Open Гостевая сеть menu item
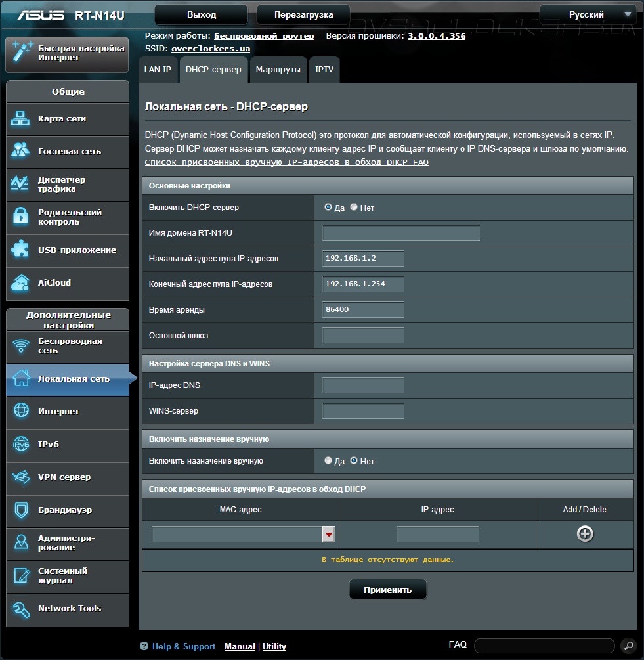Image resolution: width=644 pixels, height=660 pixels. 68,152
